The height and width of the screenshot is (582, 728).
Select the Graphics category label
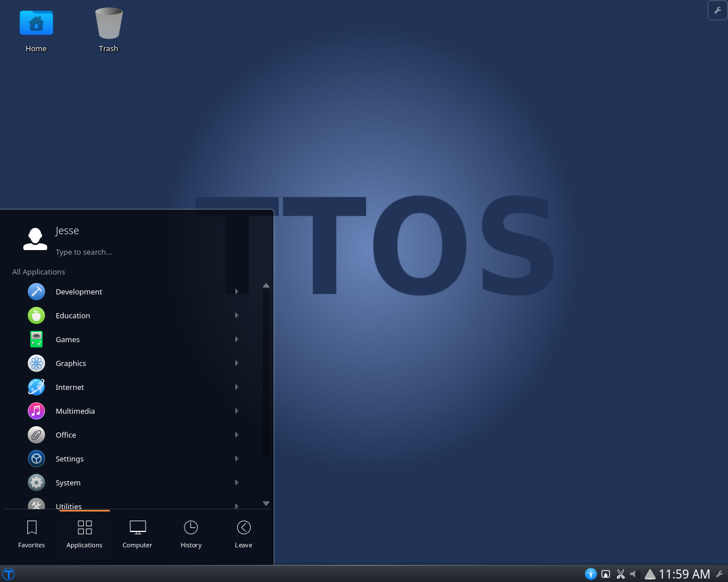(71, 363)
